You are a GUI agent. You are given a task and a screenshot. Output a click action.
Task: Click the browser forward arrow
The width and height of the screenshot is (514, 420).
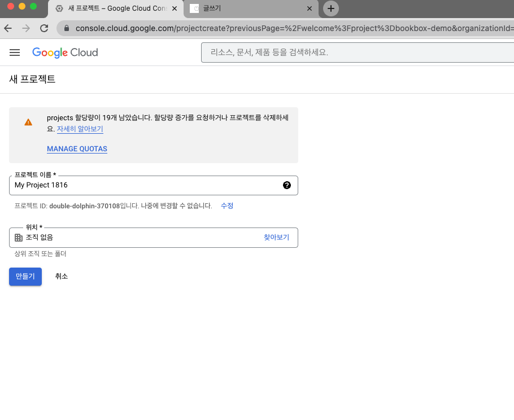tap(26, 28)
